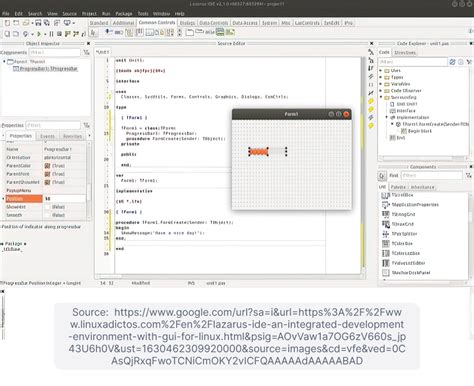
Task: Toggle the ParentColor checkbox
Action: pyautogui.click(x=47, y=166)
